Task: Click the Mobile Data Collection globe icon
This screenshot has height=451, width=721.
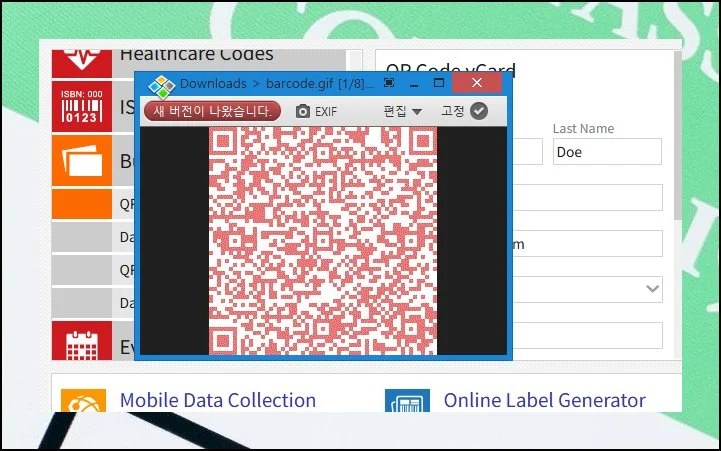Action: 83,402
